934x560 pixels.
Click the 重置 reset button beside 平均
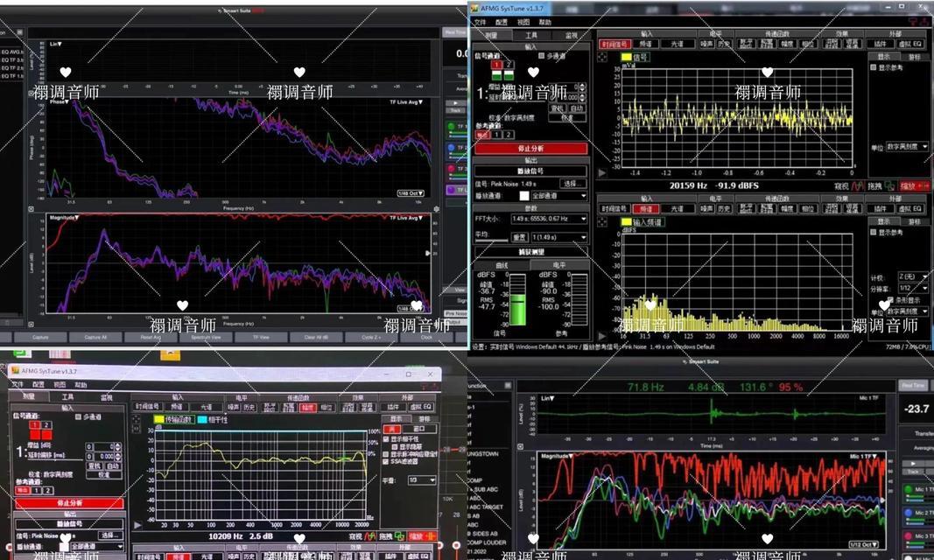tap(519, 237)
